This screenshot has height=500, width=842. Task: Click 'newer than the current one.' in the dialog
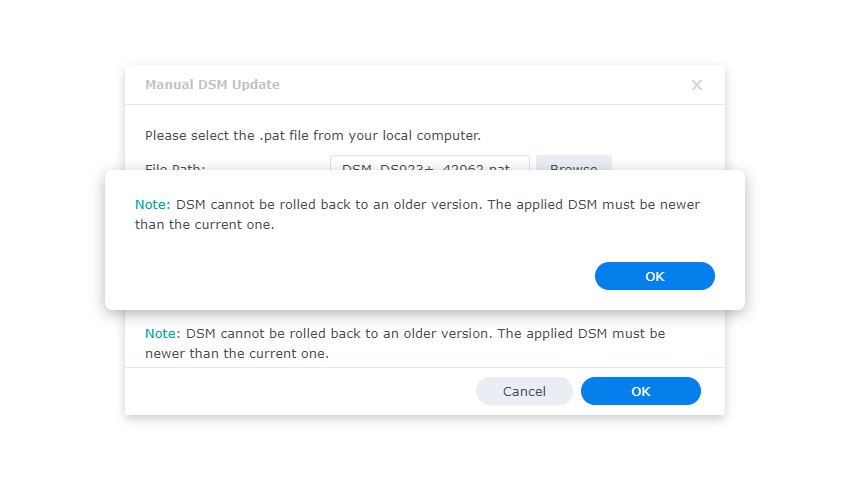(237, 353)
